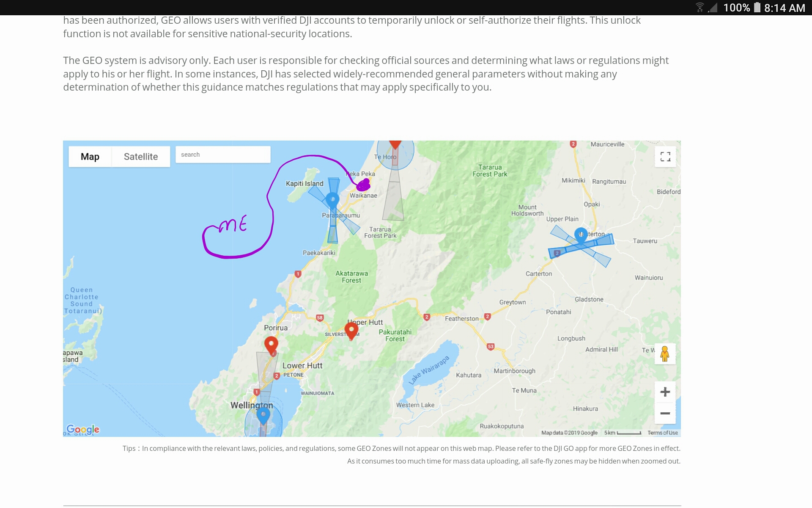The width and height of the screenshot is (812, 508).
Task: Click the Tauweru label
Action: (645, 241)
